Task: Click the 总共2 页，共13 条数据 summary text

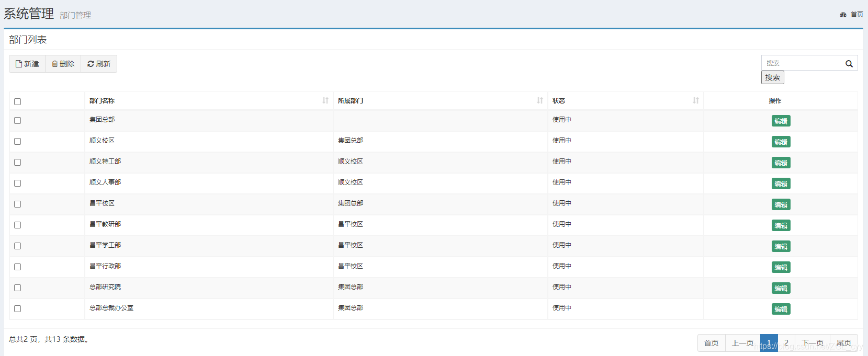Action: point(49,339)
